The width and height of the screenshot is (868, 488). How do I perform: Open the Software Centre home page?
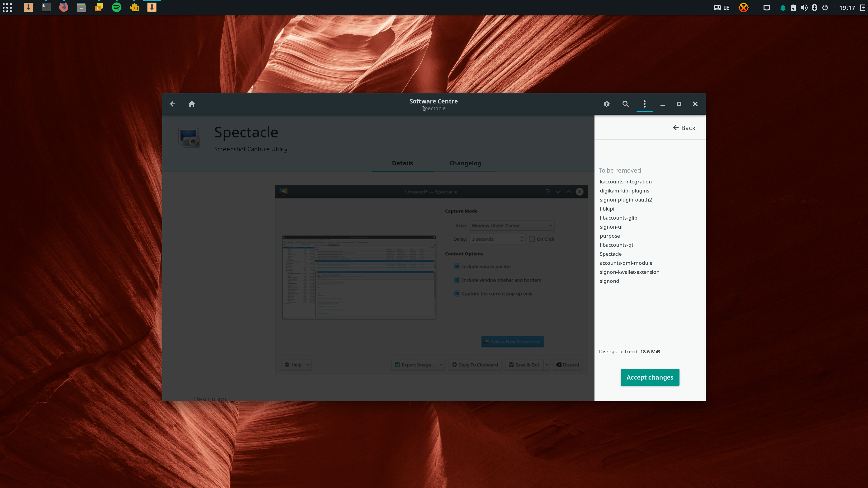tap(192, 104)
